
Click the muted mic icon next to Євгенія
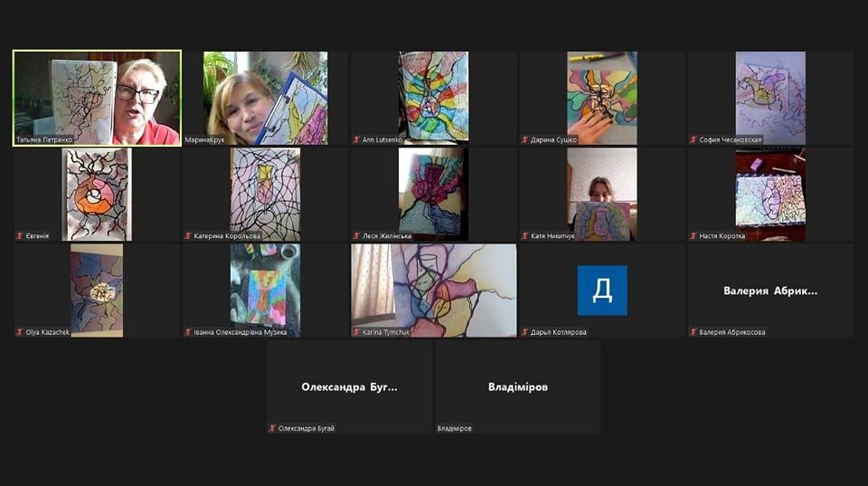click(x=20, y=236)
